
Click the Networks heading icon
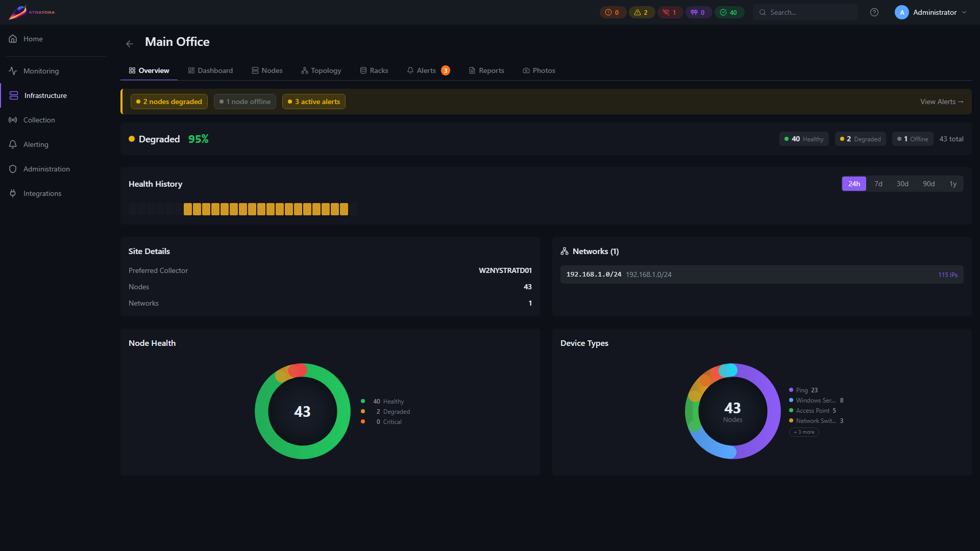tap(565, 251)
